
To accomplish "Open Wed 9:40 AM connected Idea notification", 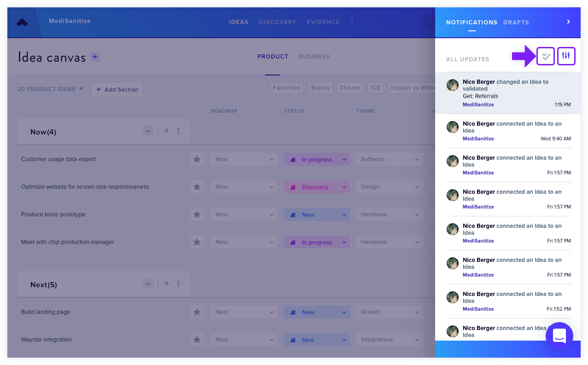I will 508,131.
